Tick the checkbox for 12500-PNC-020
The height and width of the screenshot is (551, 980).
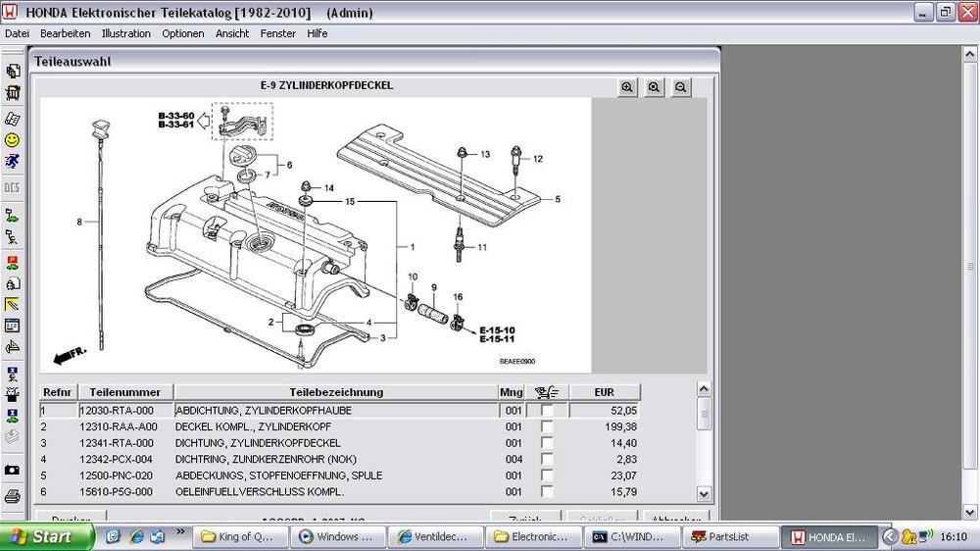[547, 476]
